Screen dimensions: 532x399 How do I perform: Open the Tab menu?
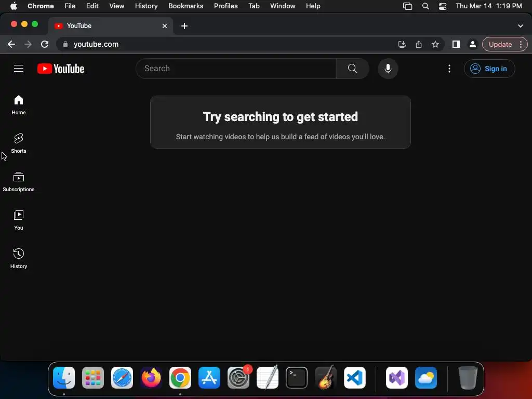[254, 6]
